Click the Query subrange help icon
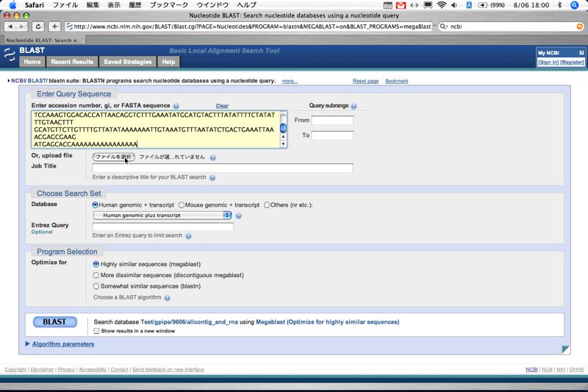This screenshot has height=392, width=588. point(354,107)
